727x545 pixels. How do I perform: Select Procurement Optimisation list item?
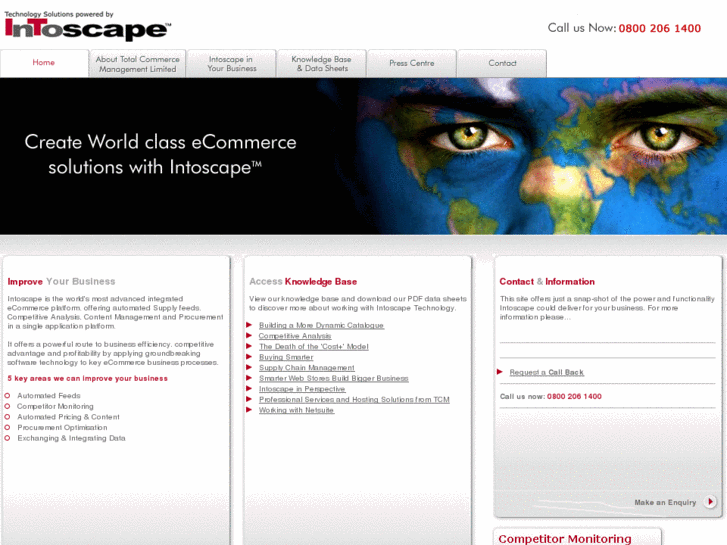tap(62, 428)
